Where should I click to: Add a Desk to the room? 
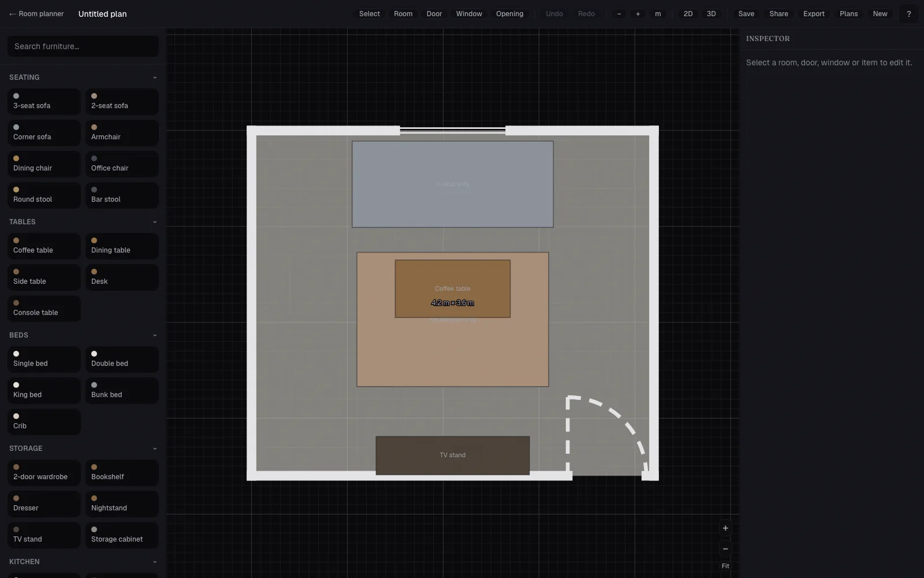(x=122, y=277)
